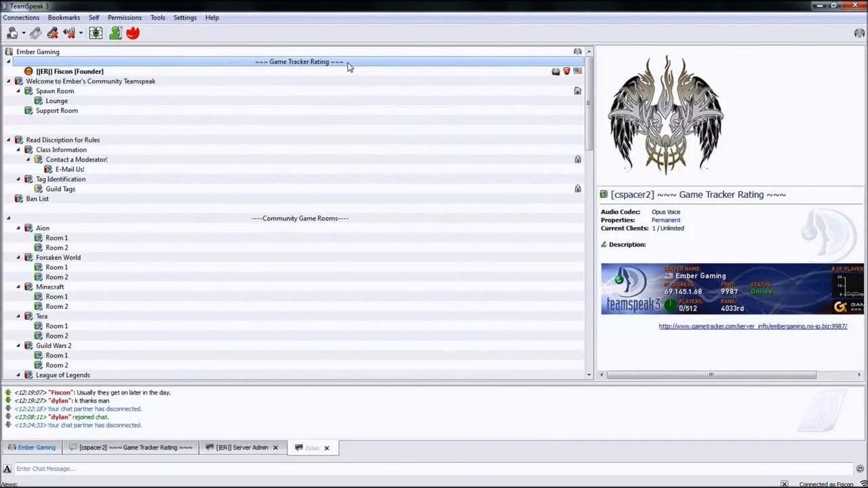Toggle subscribe-to-all-channels eye icon
This screenshot has width=868, height=488.
click(96, 33)
